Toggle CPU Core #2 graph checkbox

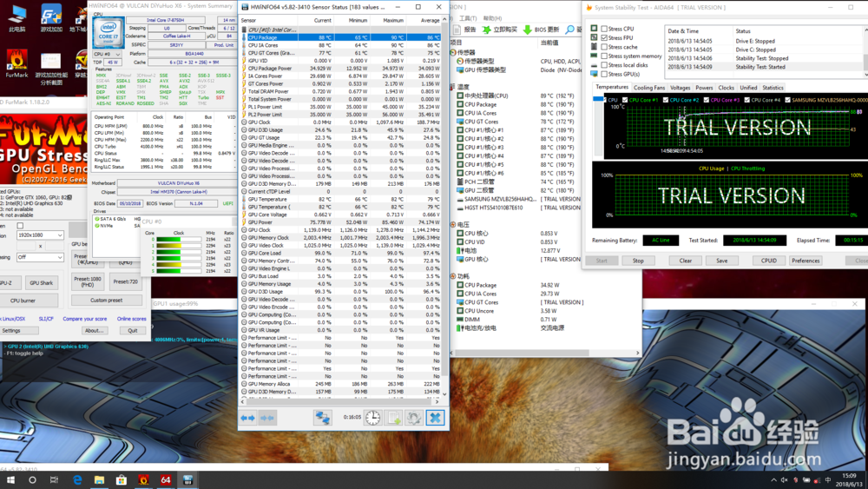point(666,100)
